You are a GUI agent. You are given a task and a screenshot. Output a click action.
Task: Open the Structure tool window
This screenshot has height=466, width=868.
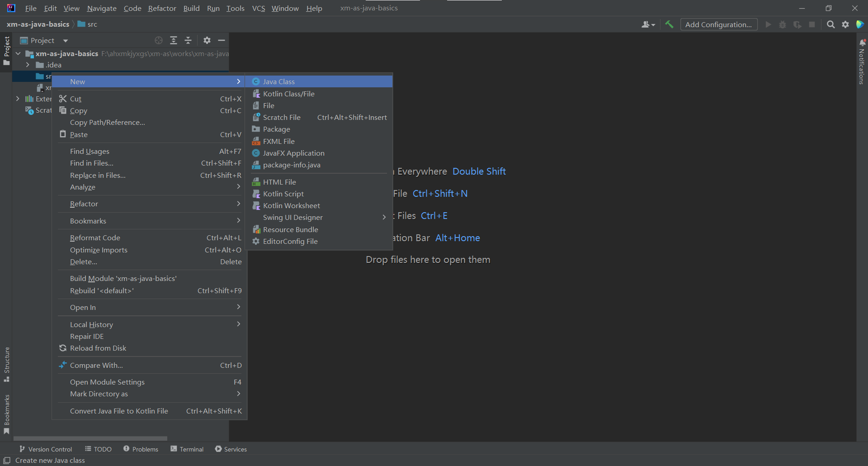[x=7, y=364]
